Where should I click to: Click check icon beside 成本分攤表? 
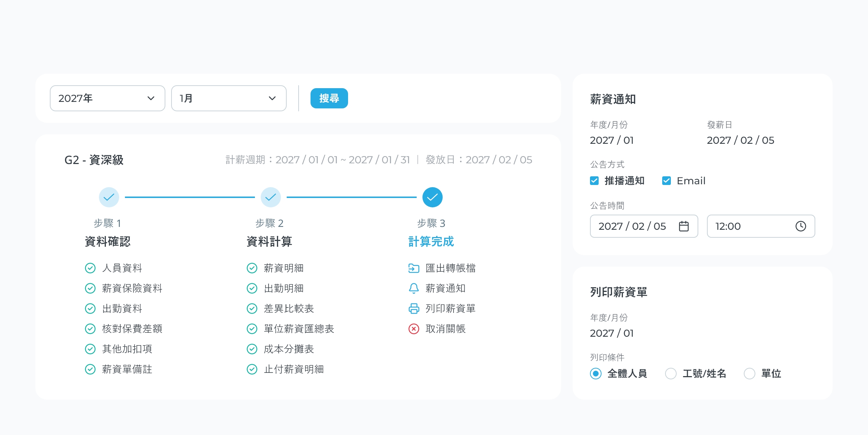[x=252, y=349]
